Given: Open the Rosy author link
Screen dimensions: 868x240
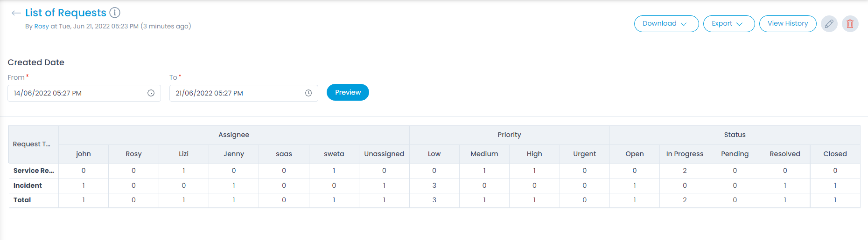Looking at the screenshot, I should [x=42, y=27].
